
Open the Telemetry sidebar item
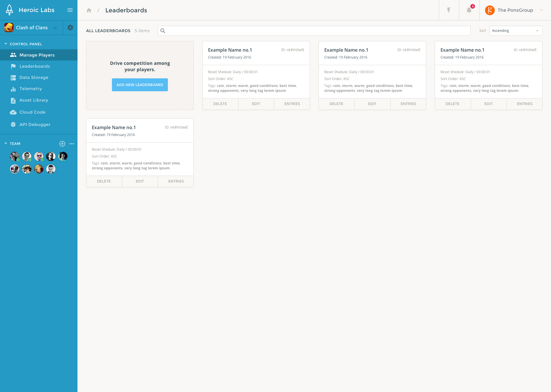click(x=31, y=89)
